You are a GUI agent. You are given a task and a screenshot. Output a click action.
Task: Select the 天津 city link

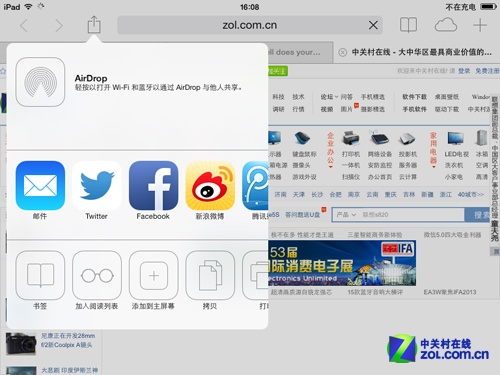click(x=299, y=194)
